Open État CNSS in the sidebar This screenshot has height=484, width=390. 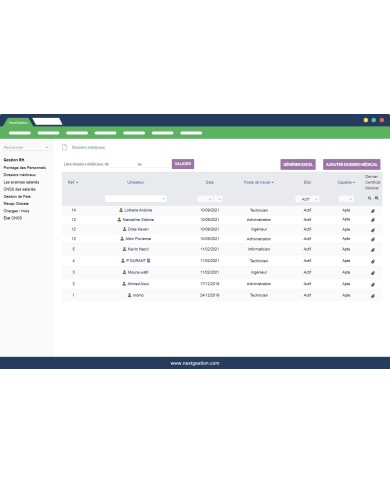point(13,218)
